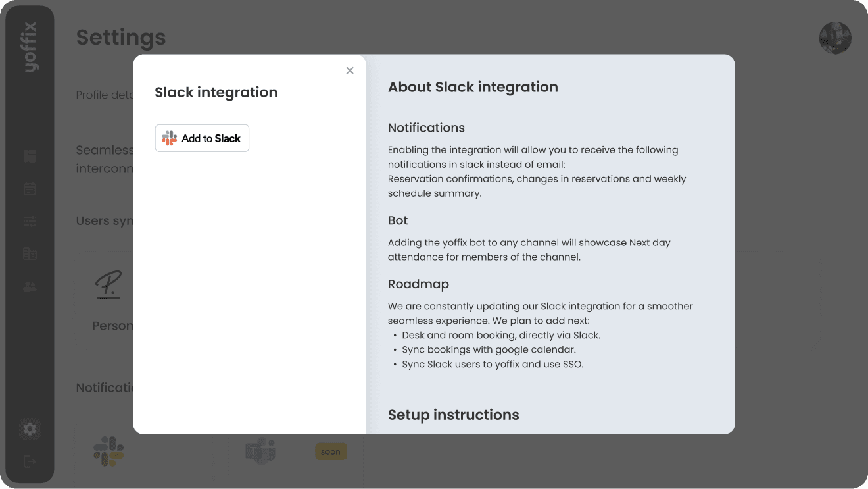Click the Personio signature logo

(x=109, y=285)
